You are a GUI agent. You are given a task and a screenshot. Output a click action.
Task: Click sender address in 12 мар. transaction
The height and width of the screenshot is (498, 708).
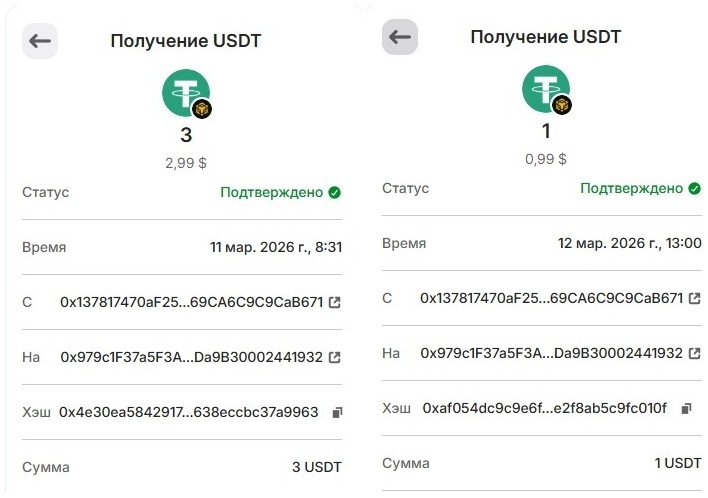pos(551,299)
